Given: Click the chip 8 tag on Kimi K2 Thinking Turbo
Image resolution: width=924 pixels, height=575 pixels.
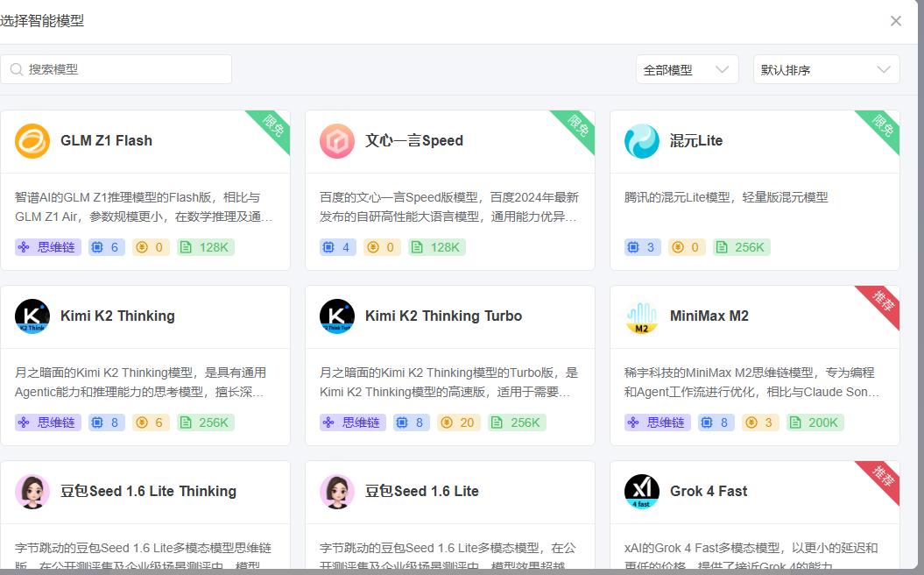Looking at the screenshot, I should click(x=412, y=422).
